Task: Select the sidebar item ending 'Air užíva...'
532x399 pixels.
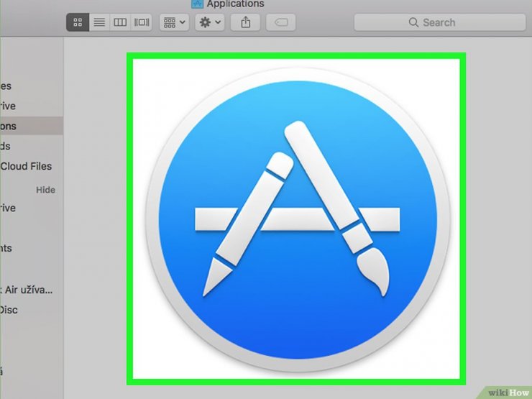Action: pyautogui.click(x=27, y=290)
